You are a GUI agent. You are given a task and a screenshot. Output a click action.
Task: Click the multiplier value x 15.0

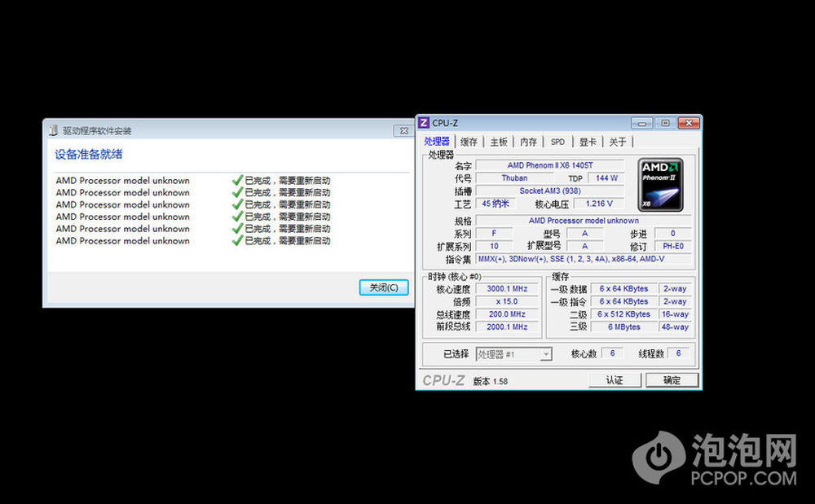(507, 301)
